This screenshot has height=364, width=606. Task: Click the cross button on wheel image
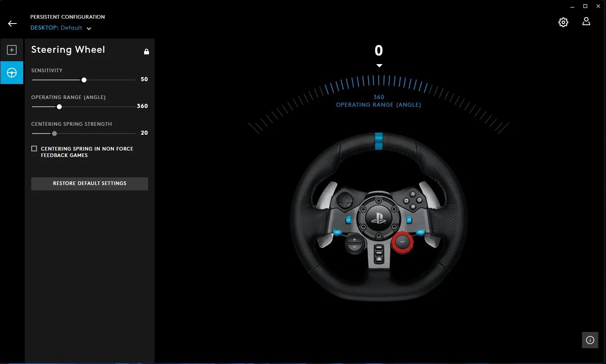[x=413, y=207]
